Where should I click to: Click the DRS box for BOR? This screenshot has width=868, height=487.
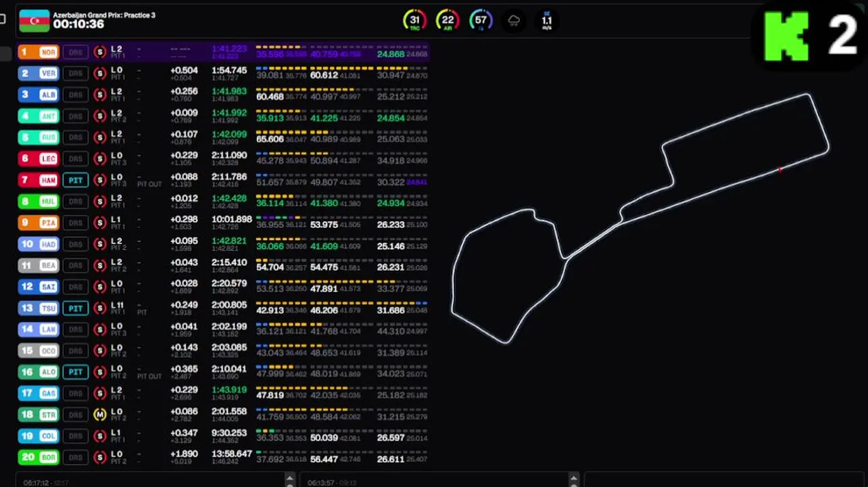tap(76, 457)
